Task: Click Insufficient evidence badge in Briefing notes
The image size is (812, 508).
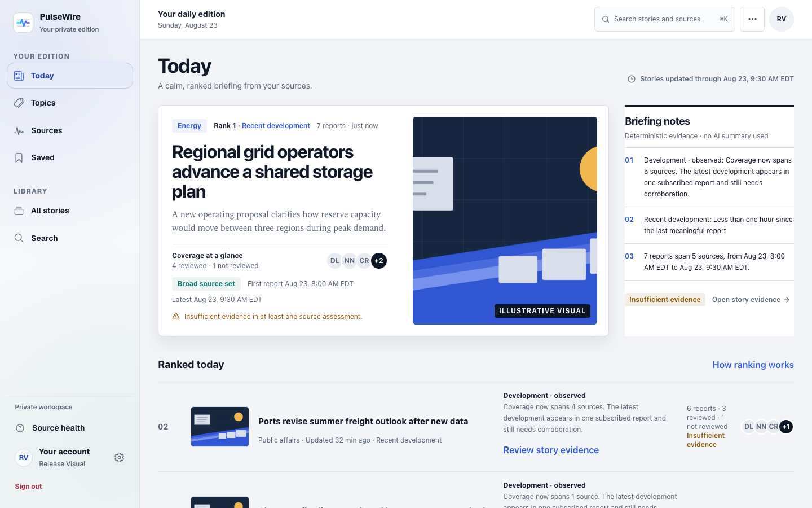Action: tap(665, 300)
